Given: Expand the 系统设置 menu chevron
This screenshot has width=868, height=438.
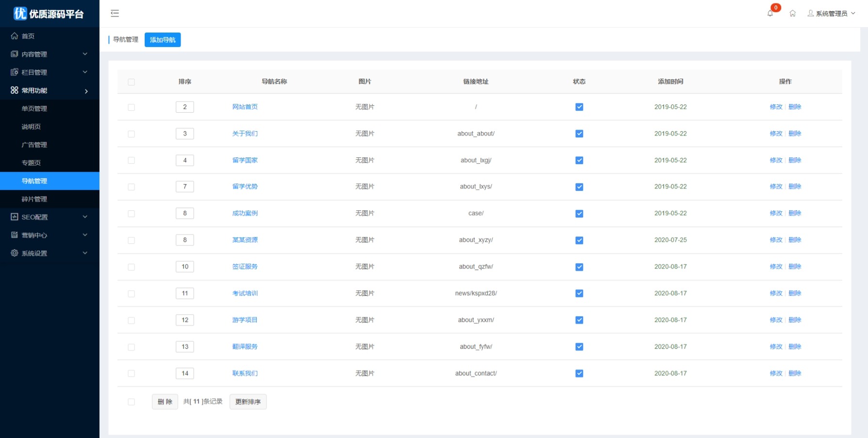Looking at the screenshot, I should [x=85, y=253].
